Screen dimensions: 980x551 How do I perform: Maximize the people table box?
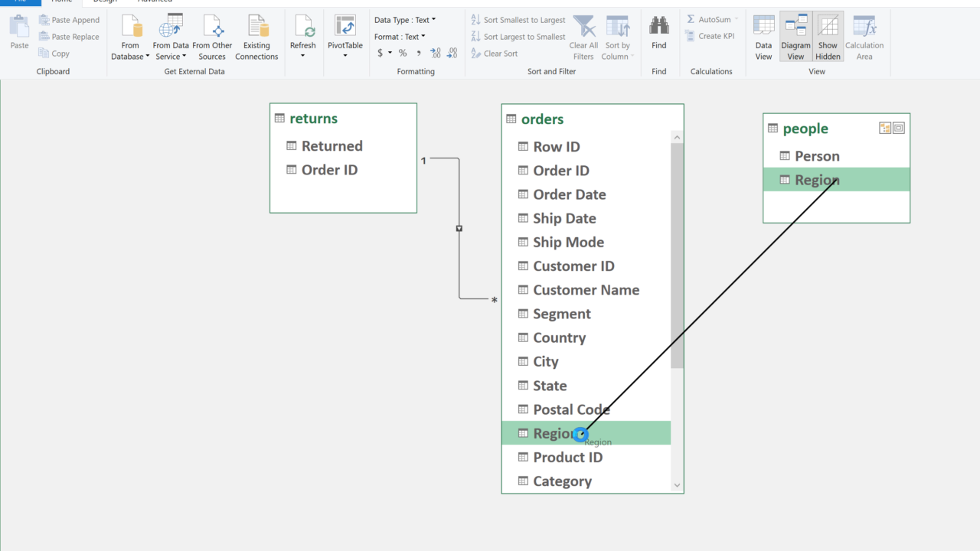899,129
